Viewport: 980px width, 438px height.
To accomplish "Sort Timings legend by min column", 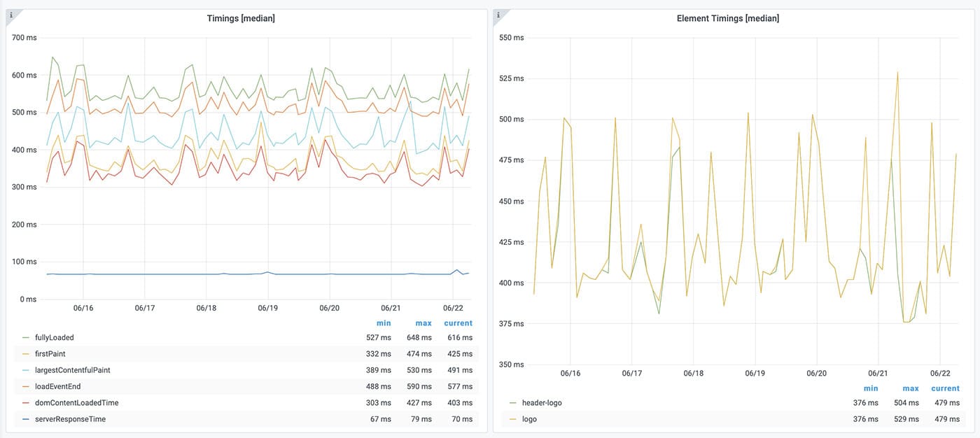I will 383,323.
